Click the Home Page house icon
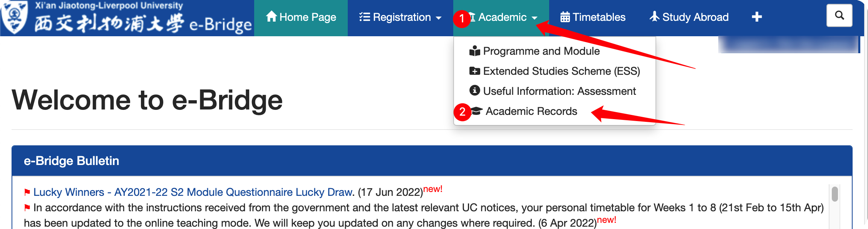The image size is (868, 229). pyautogui.click(x=271, y=17)
